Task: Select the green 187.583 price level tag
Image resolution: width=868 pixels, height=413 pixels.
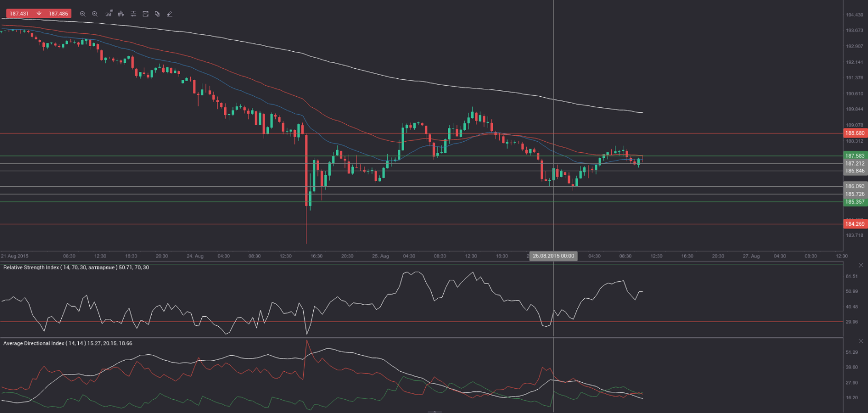Action: [x=854, y=156]
